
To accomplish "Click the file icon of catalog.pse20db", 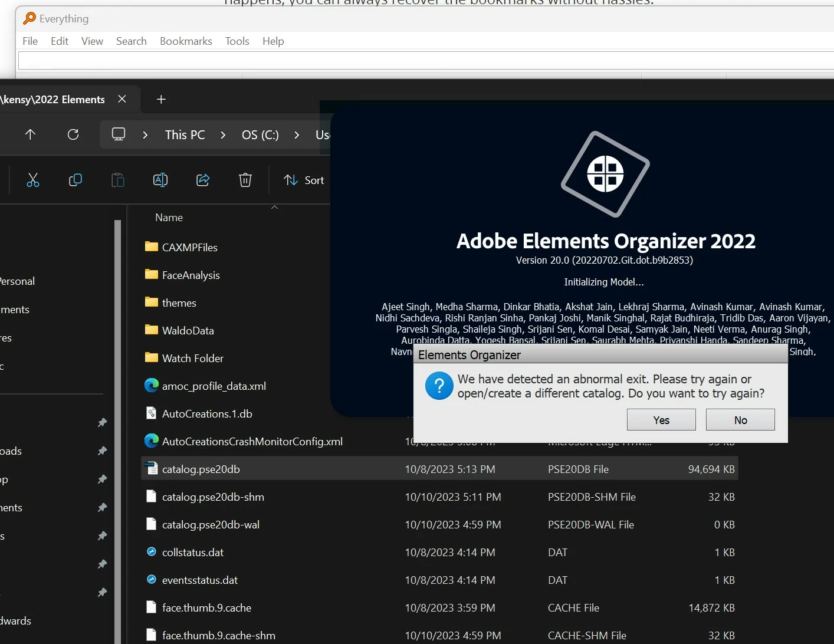I will tap(152, 468).
